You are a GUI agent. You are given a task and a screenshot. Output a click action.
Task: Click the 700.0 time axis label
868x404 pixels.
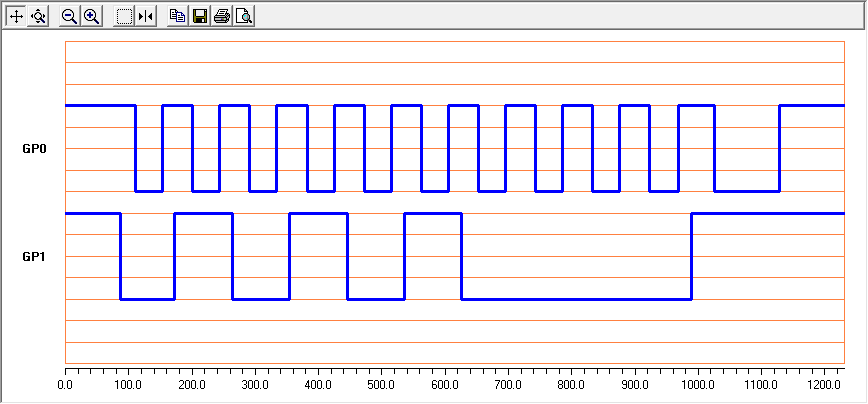pyautogui.click(x=508, y=384)
